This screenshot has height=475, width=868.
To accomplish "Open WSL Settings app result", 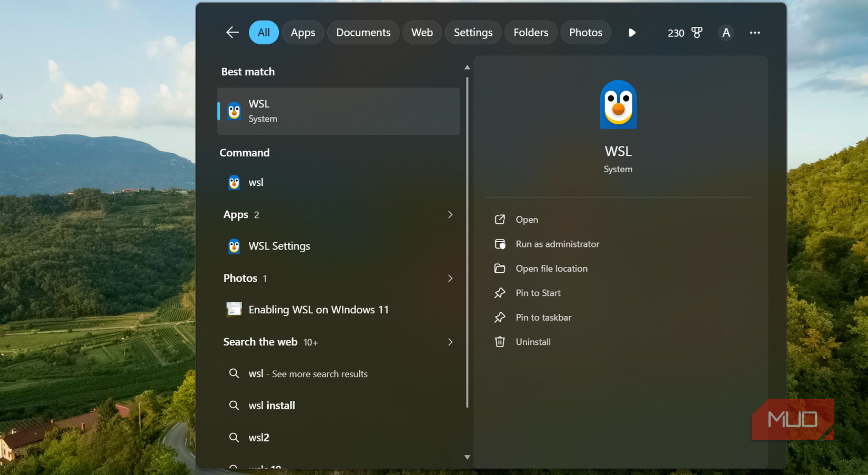I will click(x=338, y=246).
